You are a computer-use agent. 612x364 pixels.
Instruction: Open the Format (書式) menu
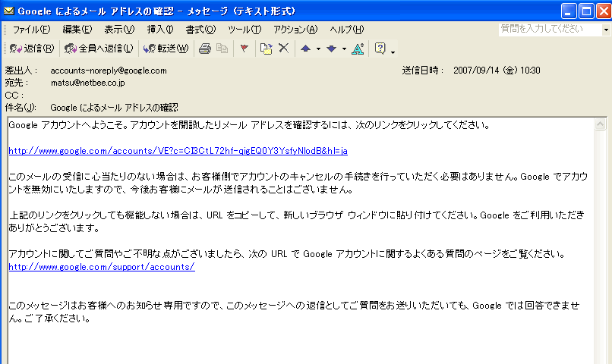[200, 30]
